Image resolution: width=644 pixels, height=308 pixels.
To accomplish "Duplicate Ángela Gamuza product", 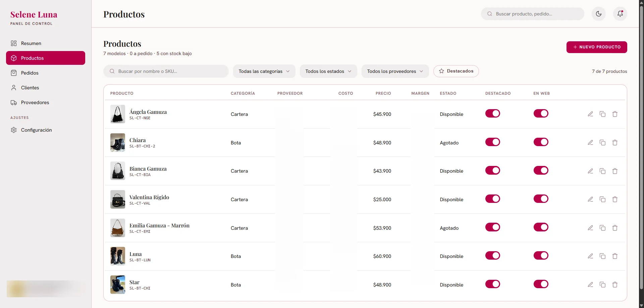I will tap(602, 114).
